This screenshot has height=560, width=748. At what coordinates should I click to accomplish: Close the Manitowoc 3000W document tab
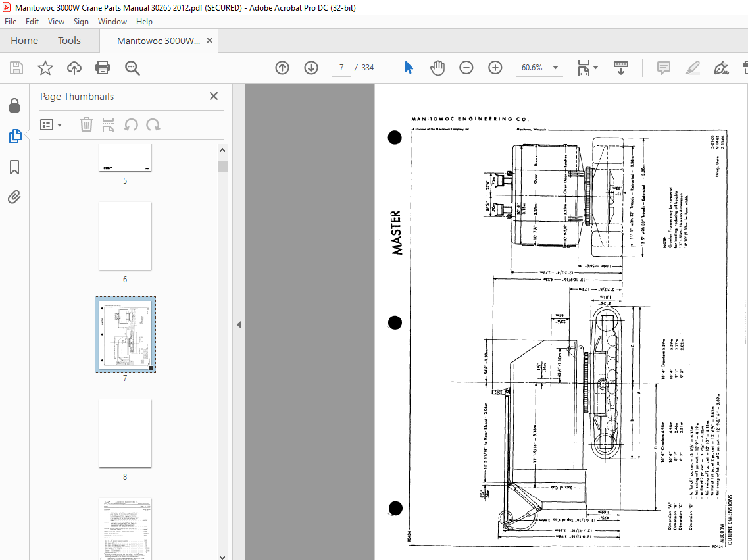pyautogui.click(x=209, y=41)
